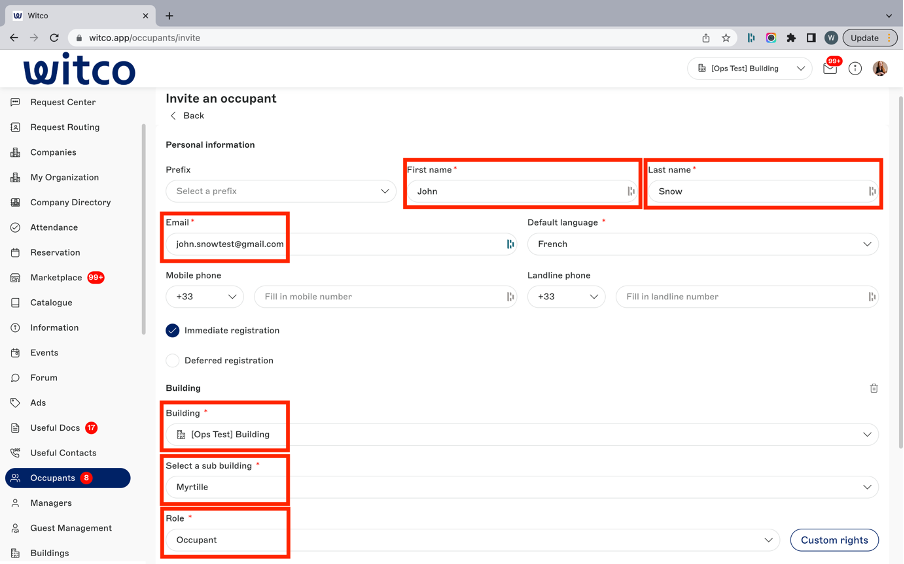Click the Managers person icon
Screen dimensions: 904x564
coord(16,503)
